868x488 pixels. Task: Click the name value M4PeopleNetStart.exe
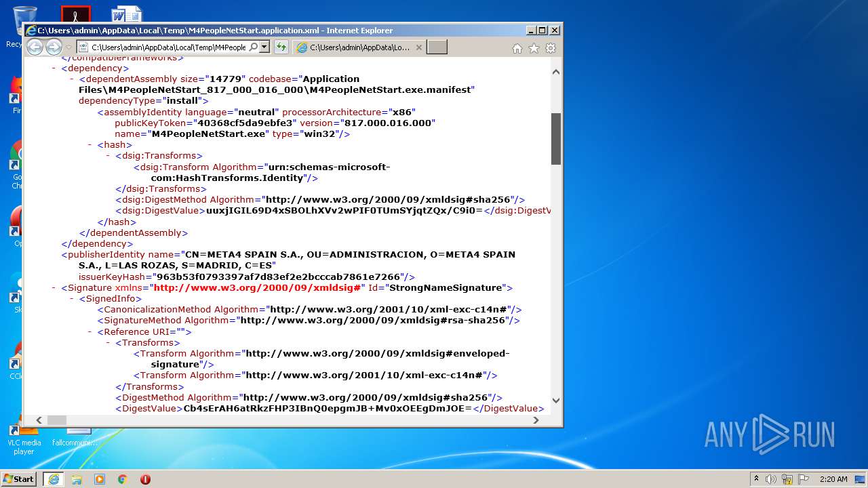click(x=209, y=134)
